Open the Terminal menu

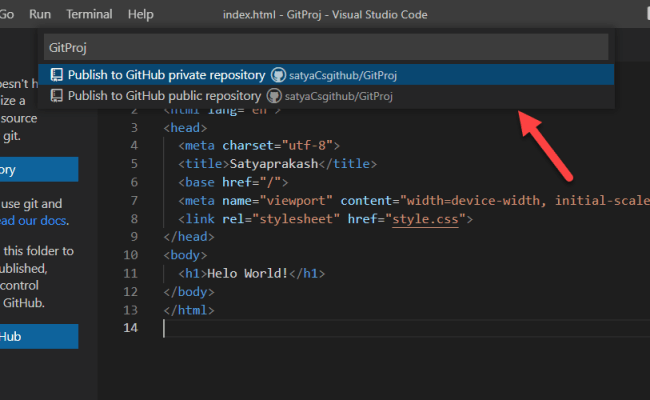[89, 15]
